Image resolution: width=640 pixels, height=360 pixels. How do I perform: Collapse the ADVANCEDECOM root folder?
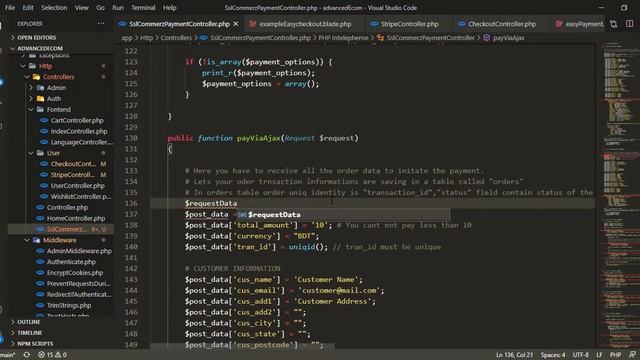click(40, 48)
